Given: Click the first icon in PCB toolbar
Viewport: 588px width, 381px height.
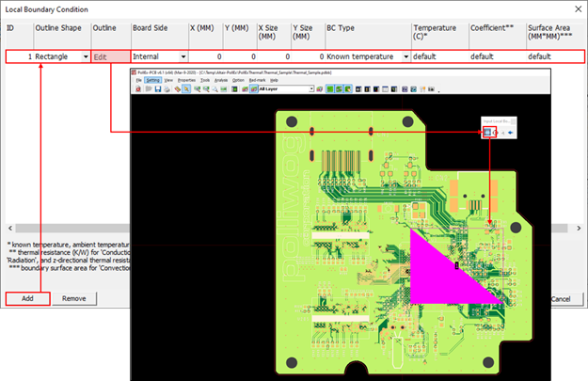Looking at the screenshot, I should 138,88.
